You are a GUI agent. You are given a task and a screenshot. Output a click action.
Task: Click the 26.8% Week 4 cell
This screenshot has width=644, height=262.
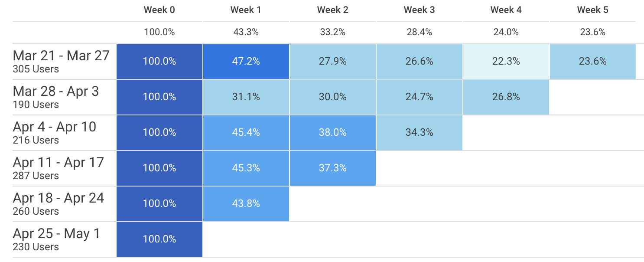(506, 97)
